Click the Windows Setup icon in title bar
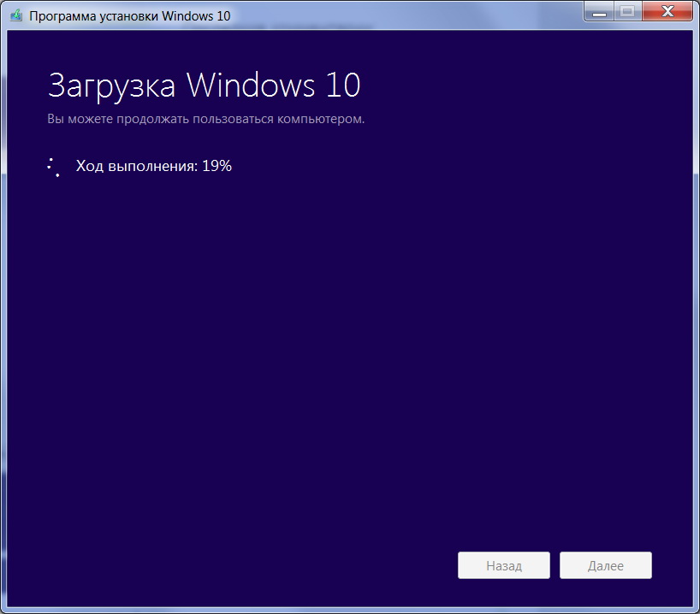 pos(15,15)
